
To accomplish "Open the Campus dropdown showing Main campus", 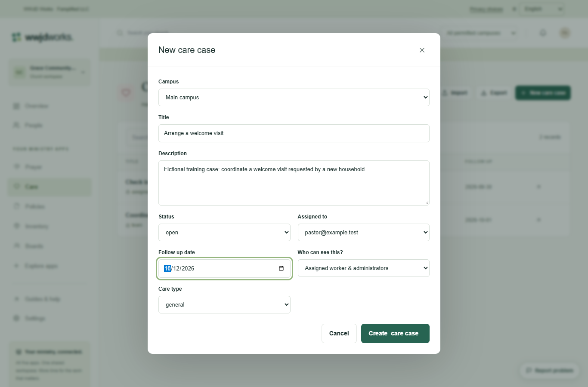I will (294, 98).
